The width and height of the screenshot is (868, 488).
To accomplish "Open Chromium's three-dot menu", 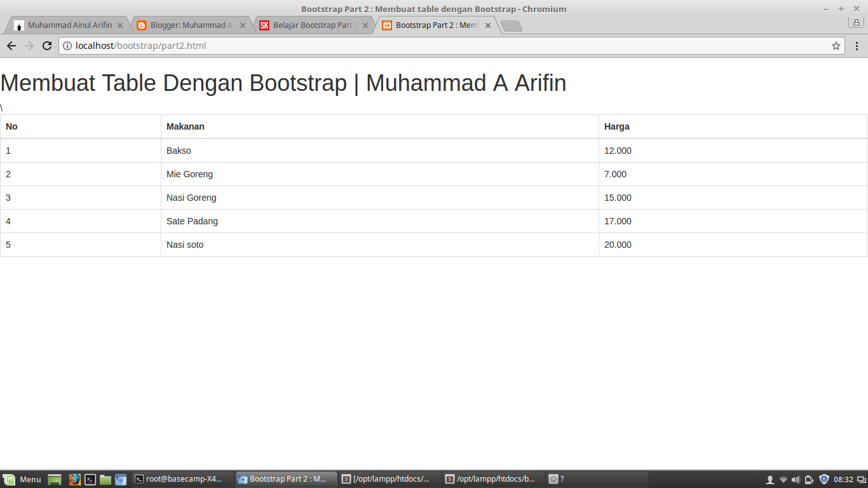I will pos(857,46).
